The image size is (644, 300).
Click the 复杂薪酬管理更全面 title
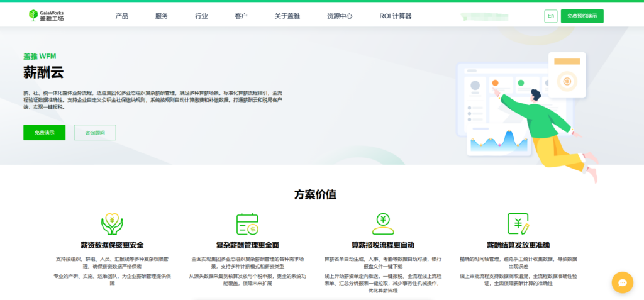pyautogui.click(x=247, y=245)
